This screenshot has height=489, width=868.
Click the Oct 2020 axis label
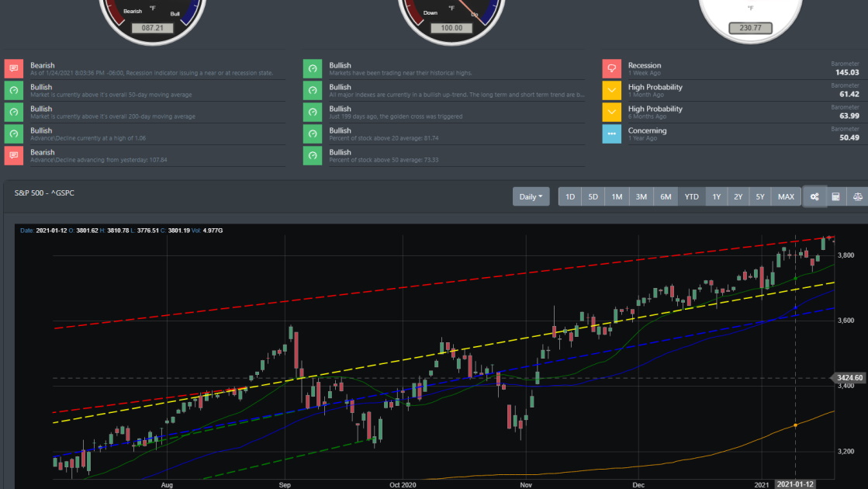(x=403, y=484)
